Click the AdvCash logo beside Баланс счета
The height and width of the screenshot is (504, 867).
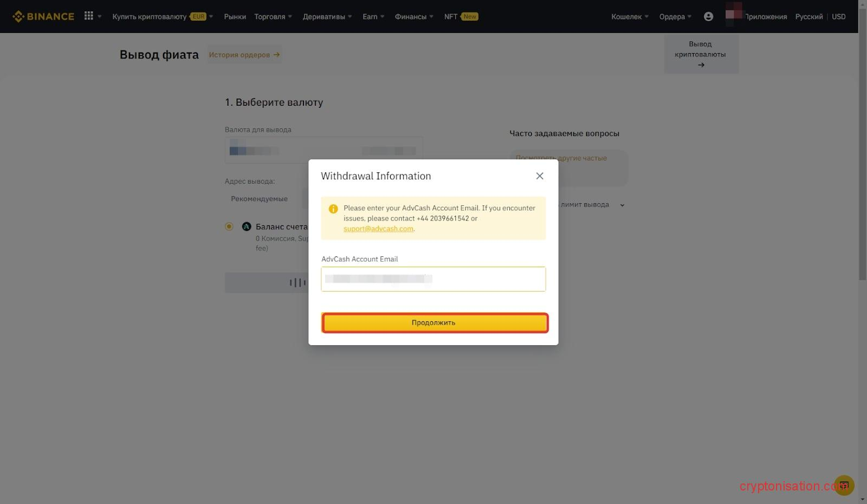pos(247,226)
